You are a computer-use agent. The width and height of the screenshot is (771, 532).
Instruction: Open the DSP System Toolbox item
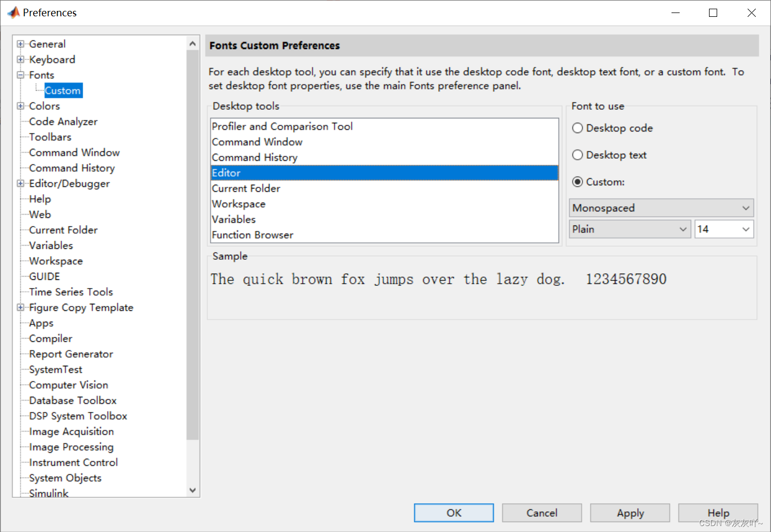tap(78, 416)
